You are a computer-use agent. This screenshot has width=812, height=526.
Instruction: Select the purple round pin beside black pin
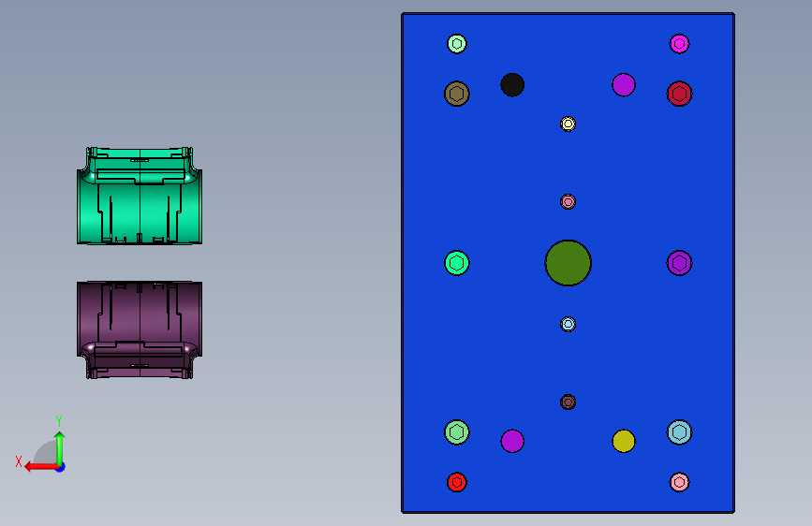pos(624,85)
